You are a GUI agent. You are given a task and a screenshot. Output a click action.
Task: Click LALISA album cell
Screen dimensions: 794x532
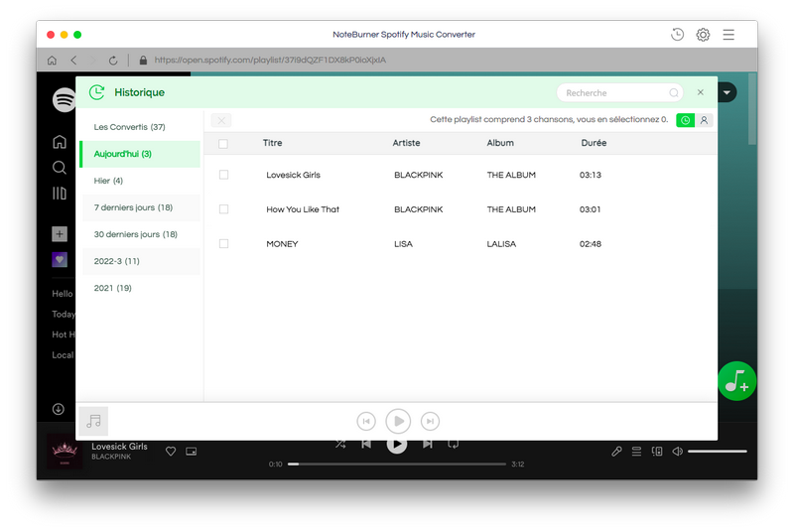pos(501,243)
